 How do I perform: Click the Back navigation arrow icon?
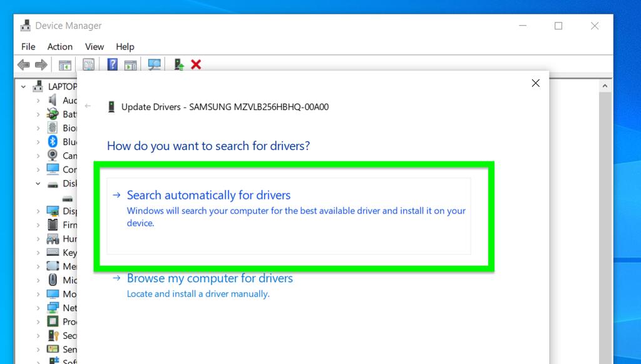pos(23,64)
